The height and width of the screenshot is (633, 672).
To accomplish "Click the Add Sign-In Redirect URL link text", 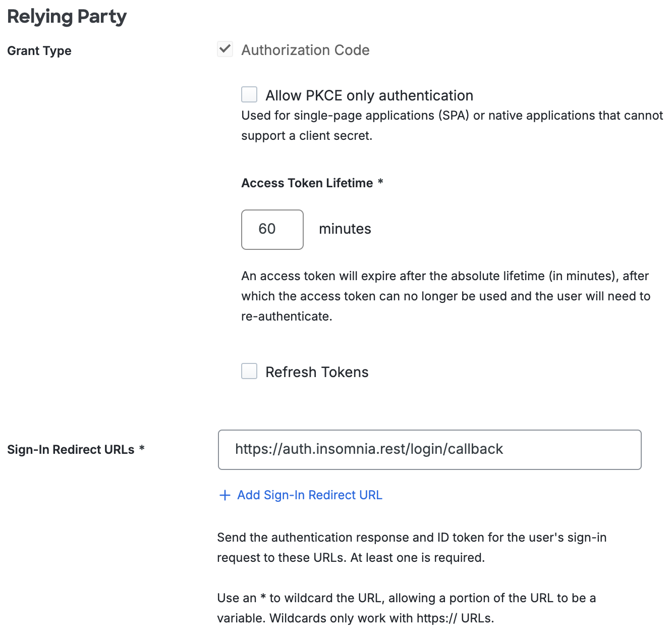I will pyautogui.click(x=310, y=495).
